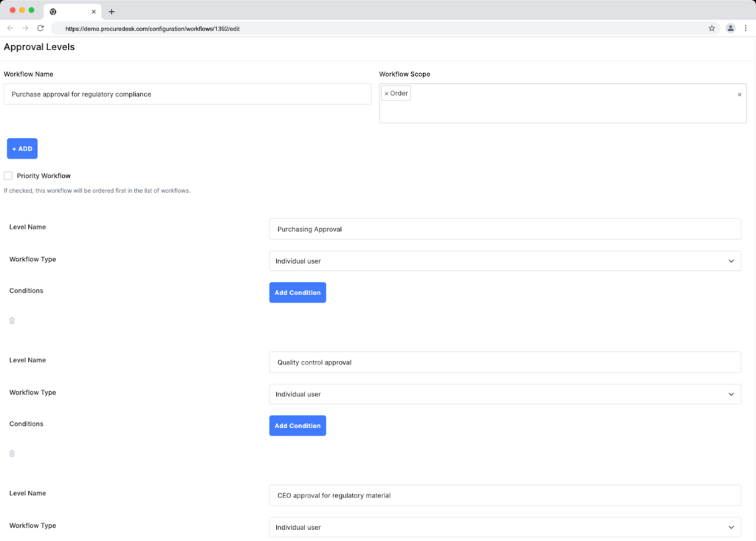Reload the page
This screenshot has height=541, width=756.
41,29
